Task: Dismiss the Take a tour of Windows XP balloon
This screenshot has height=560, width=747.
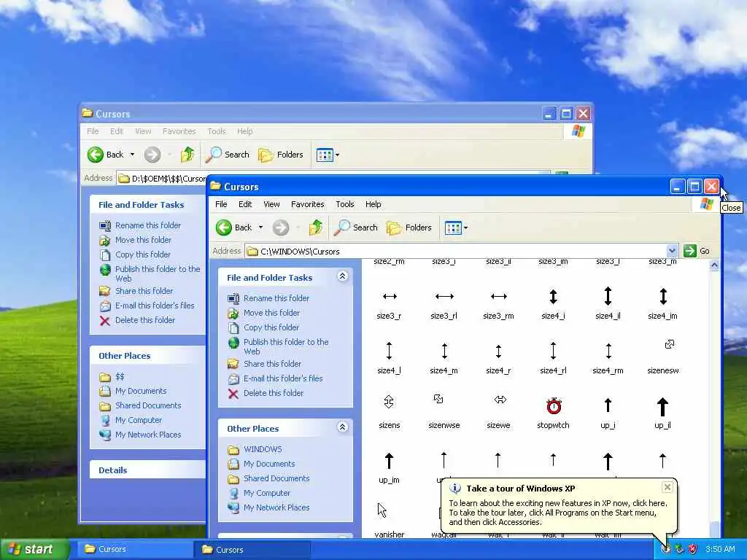Action: coord(667,486)
